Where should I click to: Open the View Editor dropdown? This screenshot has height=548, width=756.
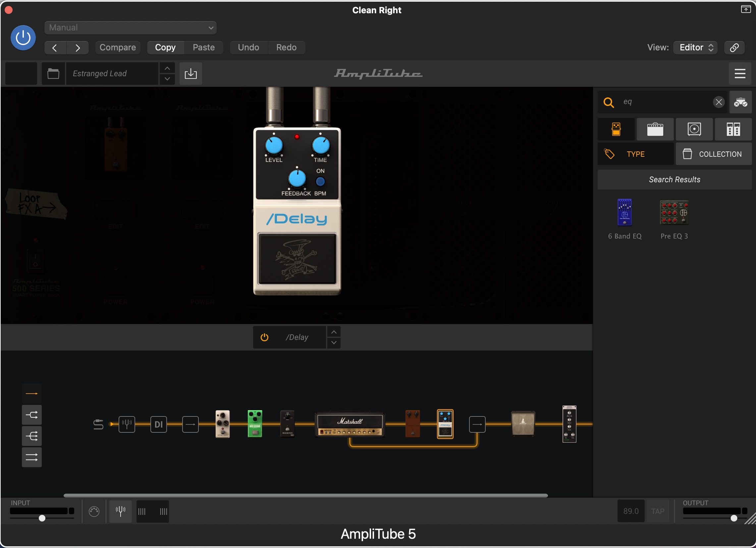[x=695, y=48]
